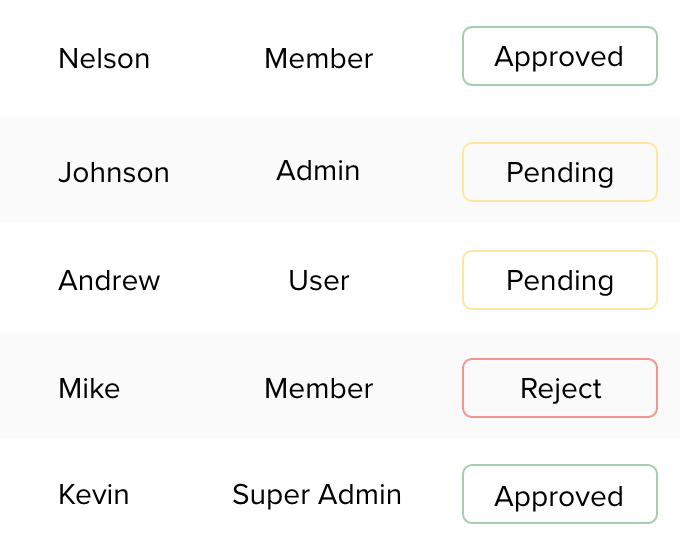This screenshot has height=552, width=680.
Task: Select the name Mike
Action: coord(89,388)
